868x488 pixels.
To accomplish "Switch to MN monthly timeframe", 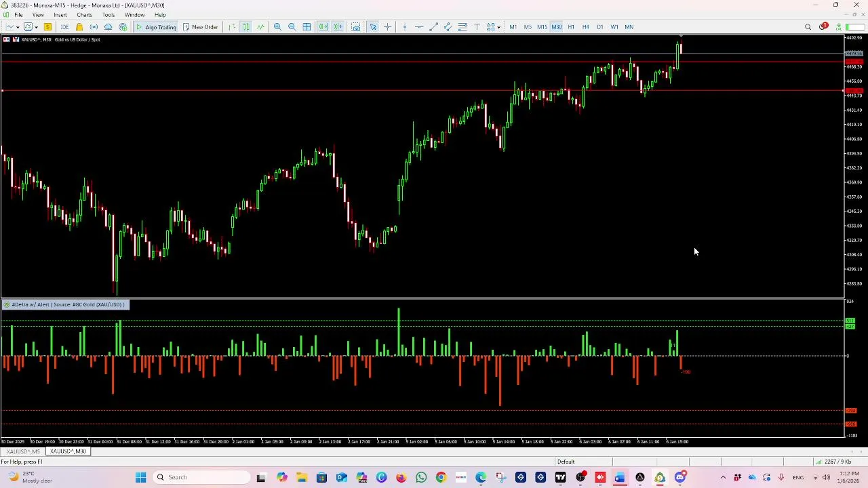I will click(x=629, y=27).
